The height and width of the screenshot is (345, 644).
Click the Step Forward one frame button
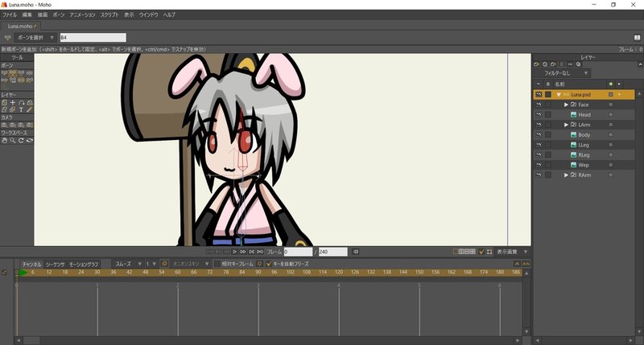pyautogui.click(x=243, y=252)
